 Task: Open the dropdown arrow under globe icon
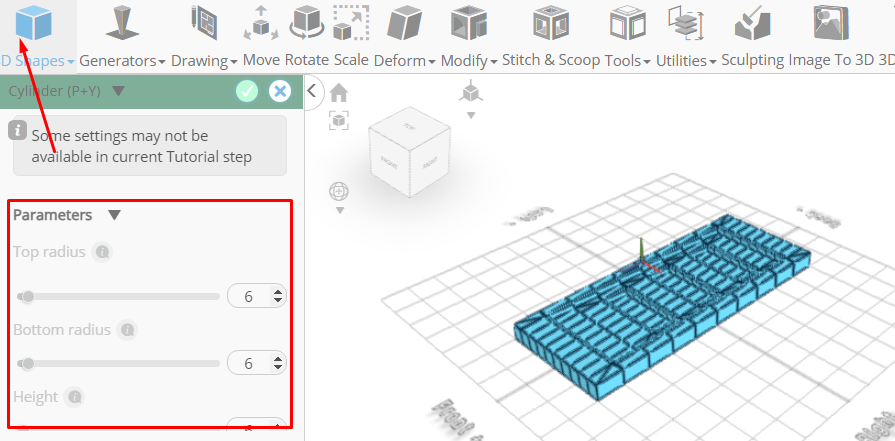(x=340, y=211)
